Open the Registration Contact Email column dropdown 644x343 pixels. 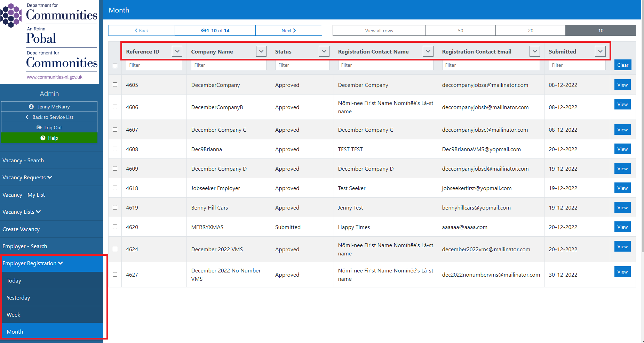(x=535, y=51)
